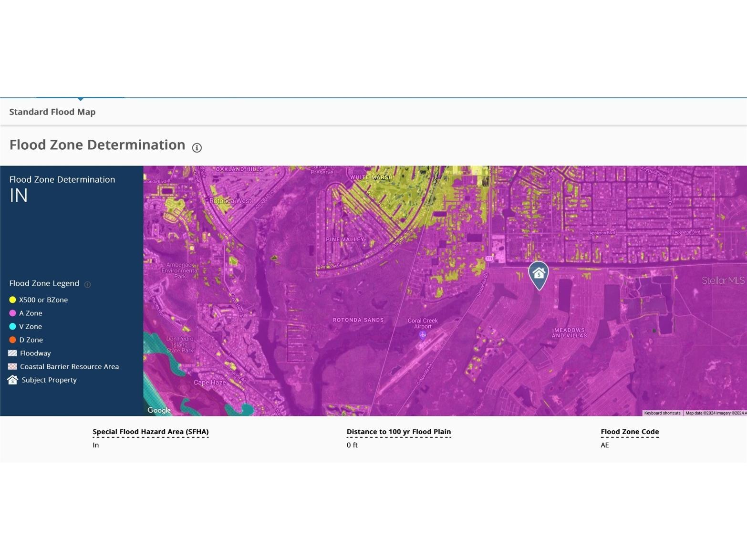Click the Floodway hatched legend icon
747x560 pixels.
[13, 353]
